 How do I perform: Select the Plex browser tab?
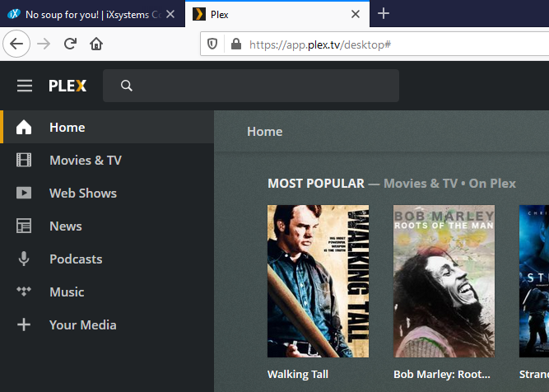pyautogui.click(x=277, y=14)
